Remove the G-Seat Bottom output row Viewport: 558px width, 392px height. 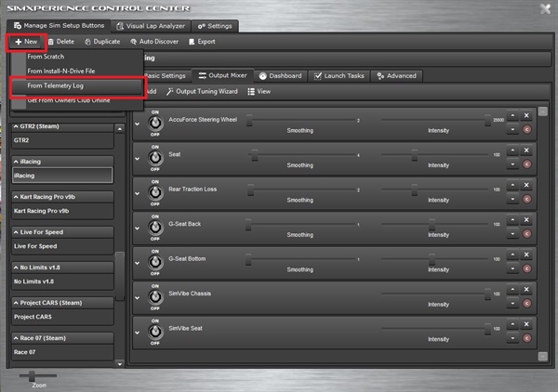(x=526, y=255)
